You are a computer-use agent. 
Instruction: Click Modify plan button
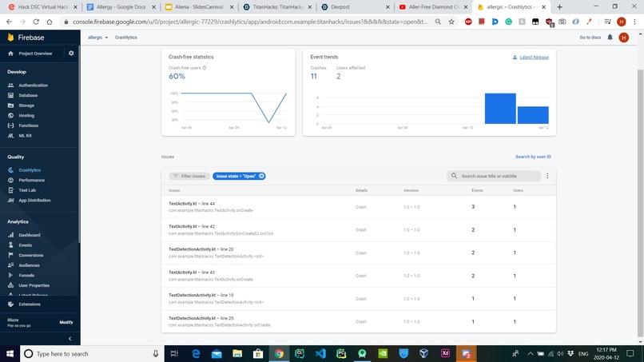(66, 322)
